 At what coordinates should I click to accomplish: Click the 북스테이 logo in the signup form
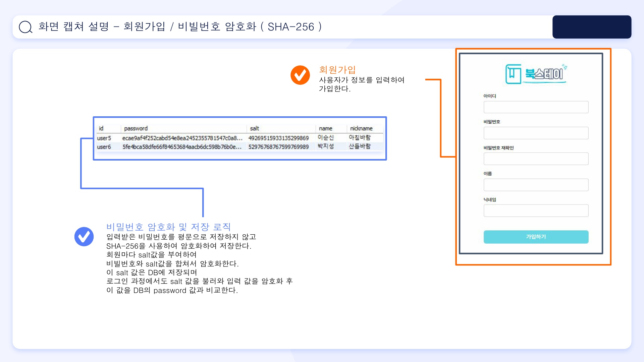tap(536, 74)
